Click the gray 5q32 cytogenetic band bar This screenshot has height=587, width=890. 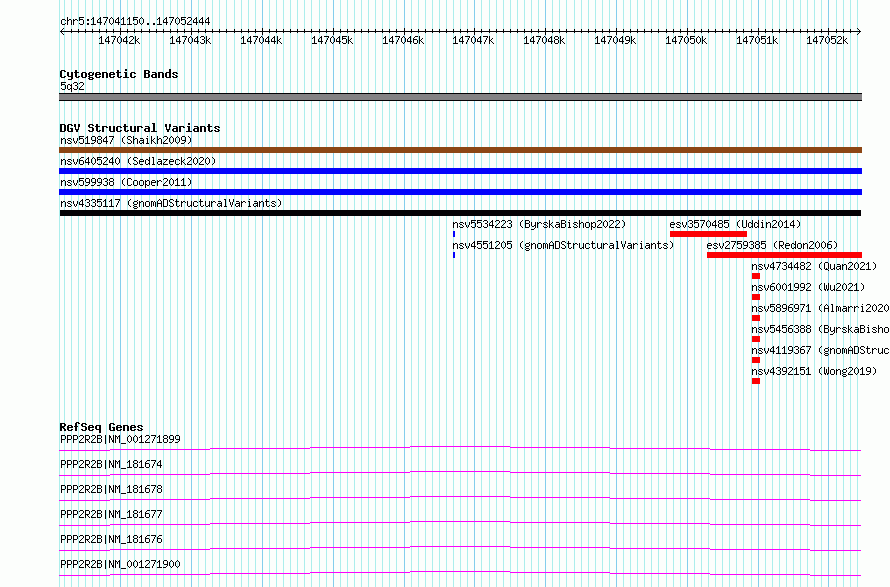[460, 97]
